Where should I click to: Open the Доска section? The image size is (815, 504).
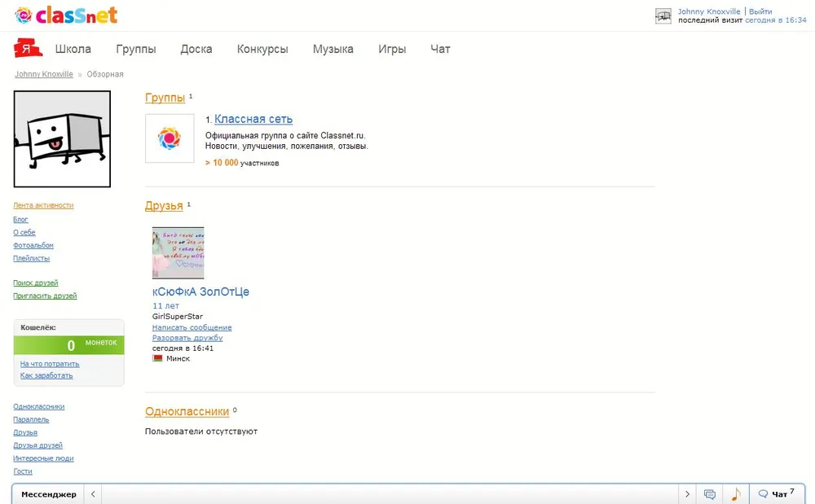(196, 49)
